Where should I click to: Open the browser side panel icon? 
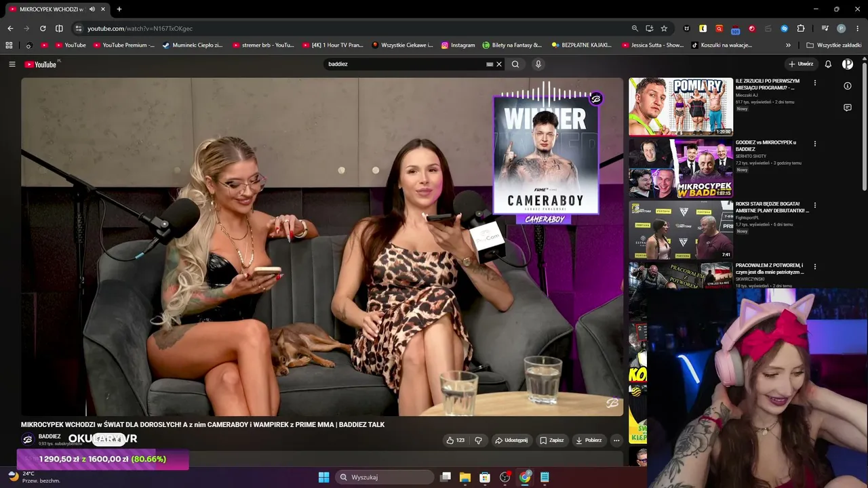point(59,28)
